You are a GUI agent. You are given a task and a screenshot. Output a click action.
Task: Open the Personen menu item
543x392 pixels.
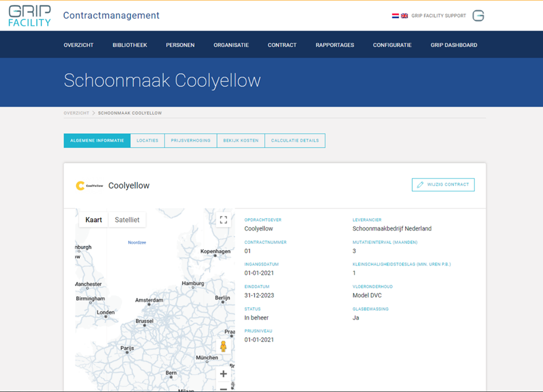(180, 45)
